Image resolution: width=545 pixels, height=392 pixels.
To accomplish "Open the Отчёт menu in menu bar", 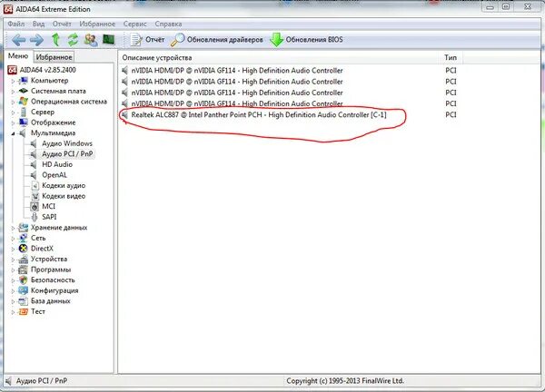I will [x=62, y=24].
